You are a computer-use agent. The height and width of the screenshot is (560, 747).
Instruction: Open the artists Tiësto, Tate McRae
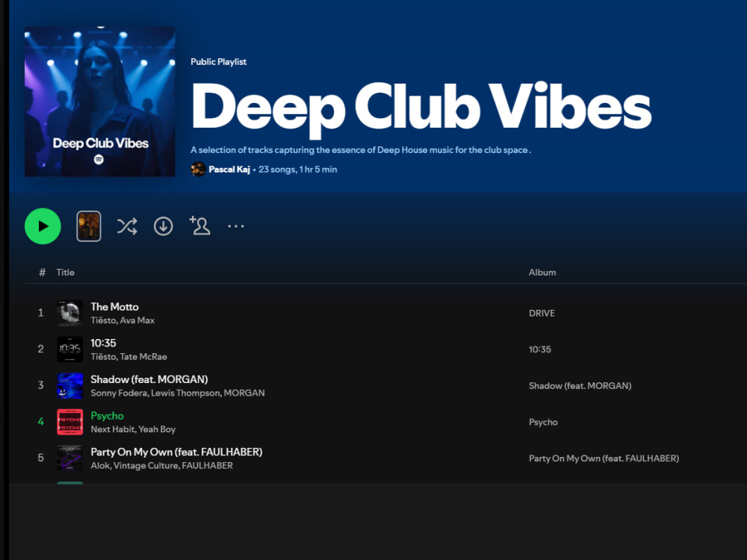pos(128,357)
